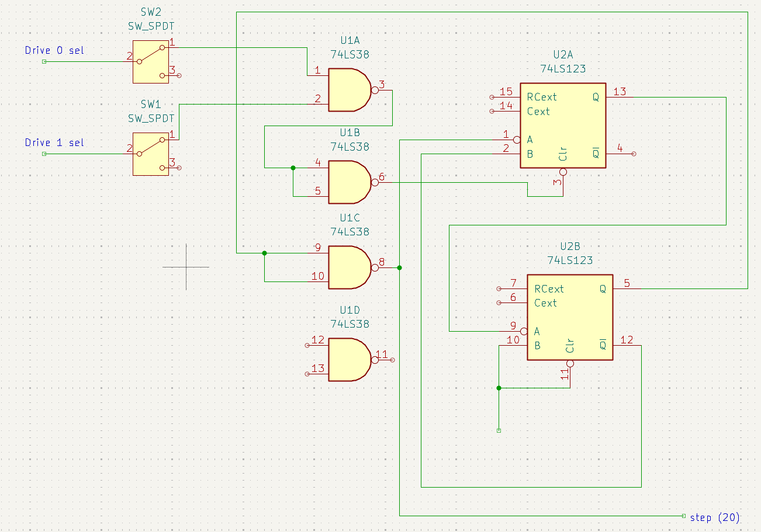Select the SW2 SPDT switch symbol
Screen dimensions: 761x532
(150, 62)
